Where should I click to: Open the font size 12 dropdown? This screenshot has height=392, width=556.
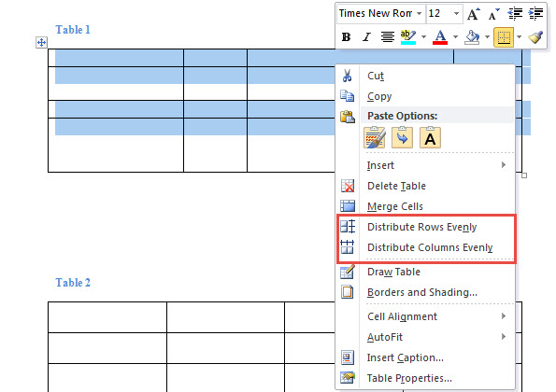pyautogui.click(x=456, y=14)
